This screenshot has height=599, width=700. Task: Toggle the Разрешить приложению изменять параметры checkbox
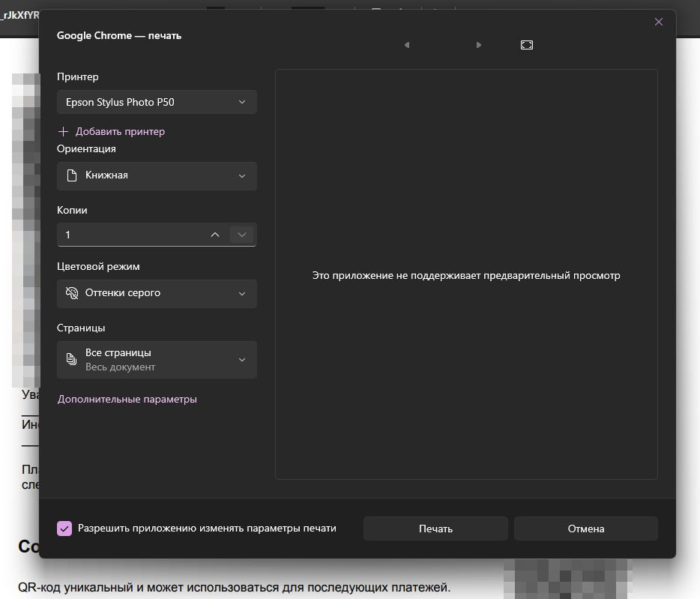(x=64, y=528)
